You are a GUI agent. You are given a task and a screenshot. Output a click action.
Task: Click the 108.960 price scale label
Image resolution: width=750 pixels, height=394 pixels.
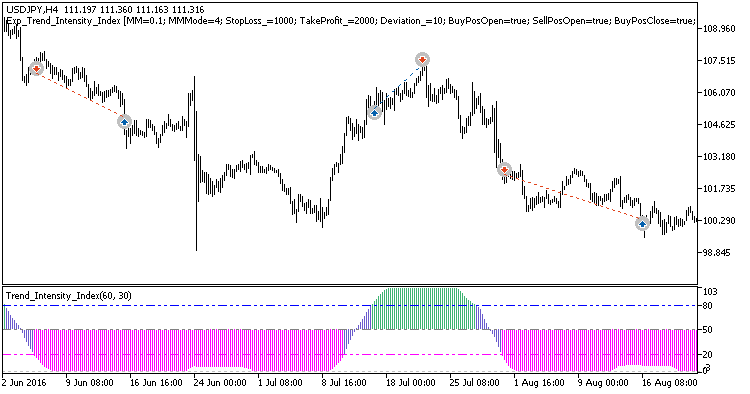pos(719,29)
